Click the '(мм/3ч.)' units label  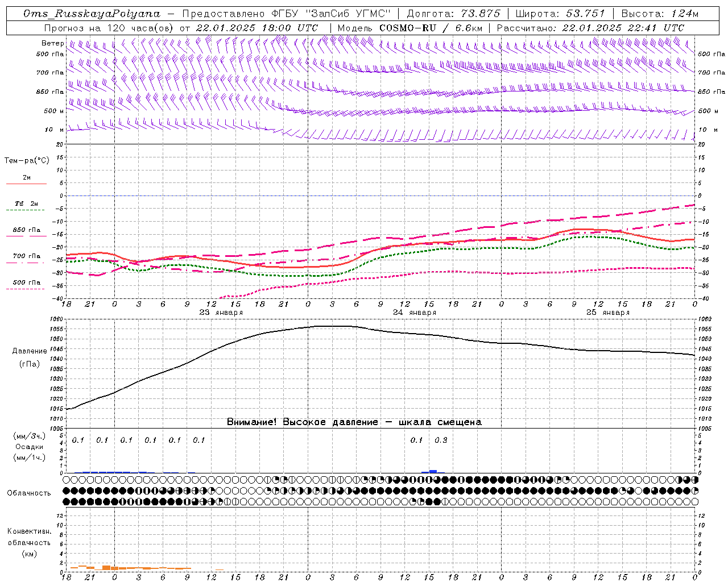[x=30, y=436]
